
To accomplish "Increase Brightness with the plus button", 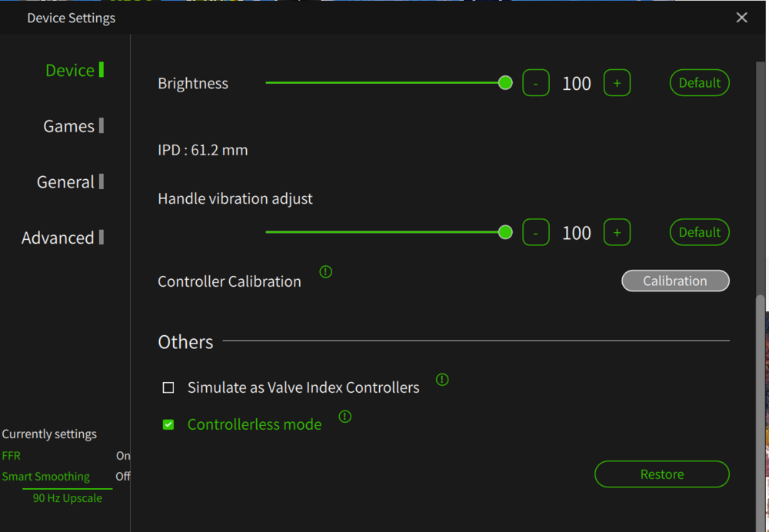I will [617, 83].
